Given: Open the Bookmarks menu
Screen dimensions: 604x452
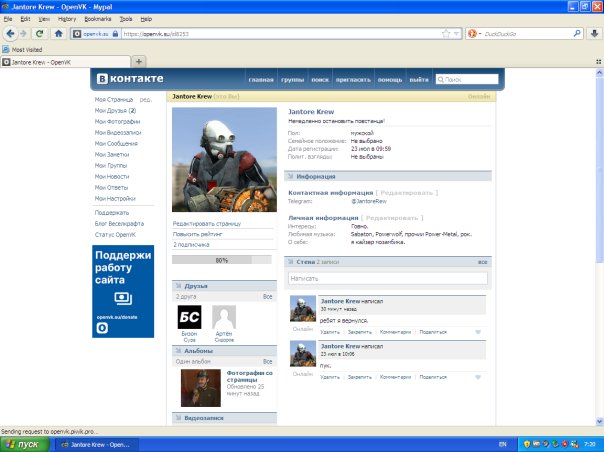Looking at the screenshot, I should pos(98,19).
